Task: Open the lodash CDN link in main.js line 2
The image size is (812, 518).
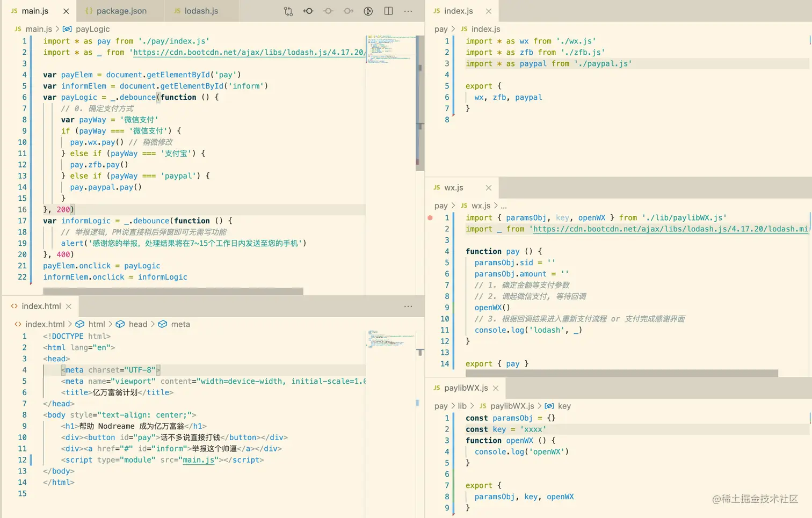Action: [249, 52]
